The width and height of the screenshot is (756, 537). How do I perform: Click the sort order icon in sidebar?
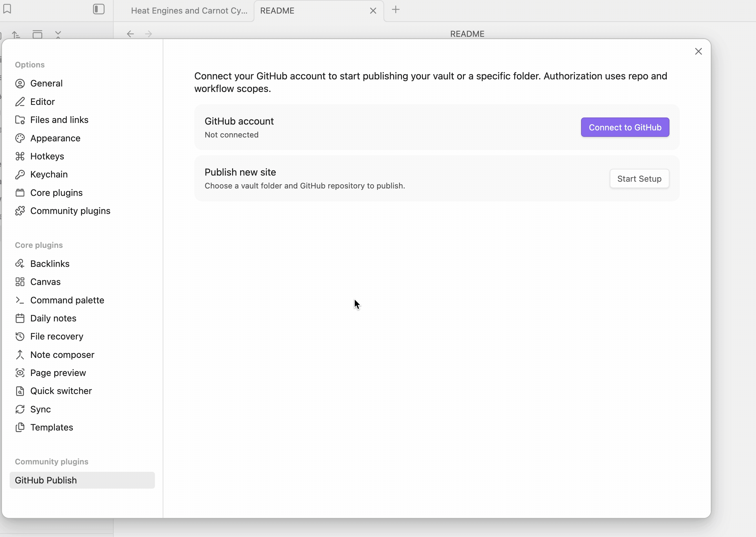pos(16,35)
